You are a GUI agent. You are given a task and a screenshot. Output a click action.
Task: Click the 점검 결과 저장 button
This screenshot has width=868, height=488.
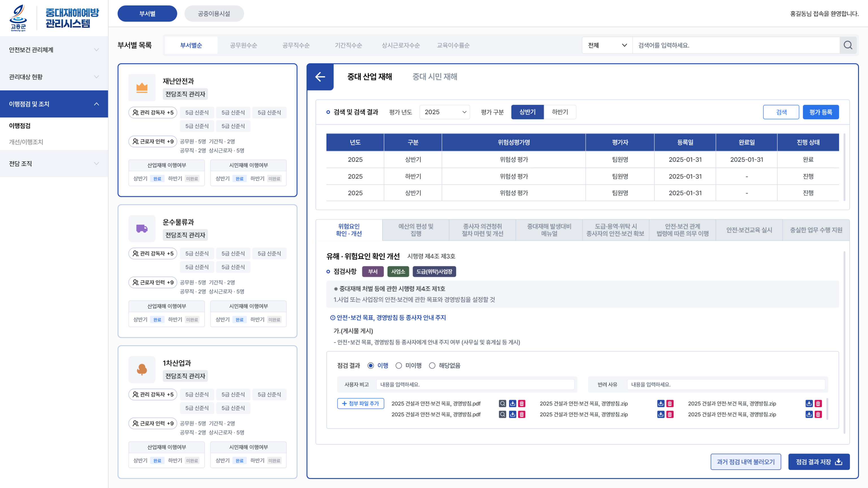click(819, 462)
